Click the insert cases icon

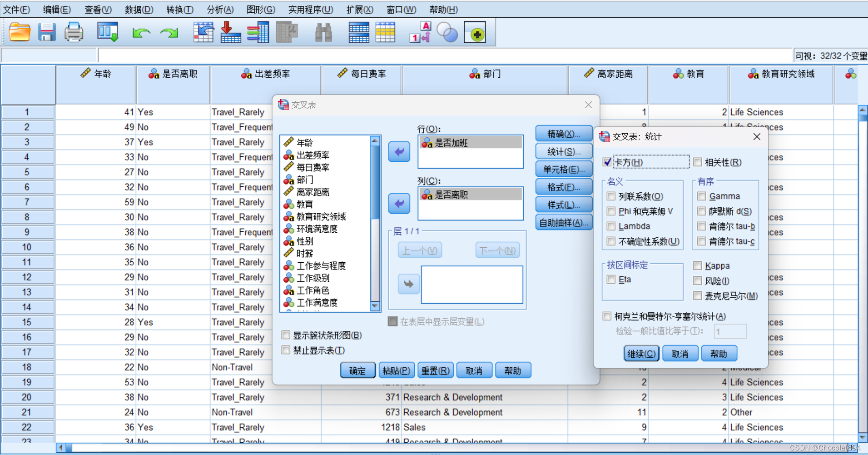pyautogui.click(x=359, y=32)
